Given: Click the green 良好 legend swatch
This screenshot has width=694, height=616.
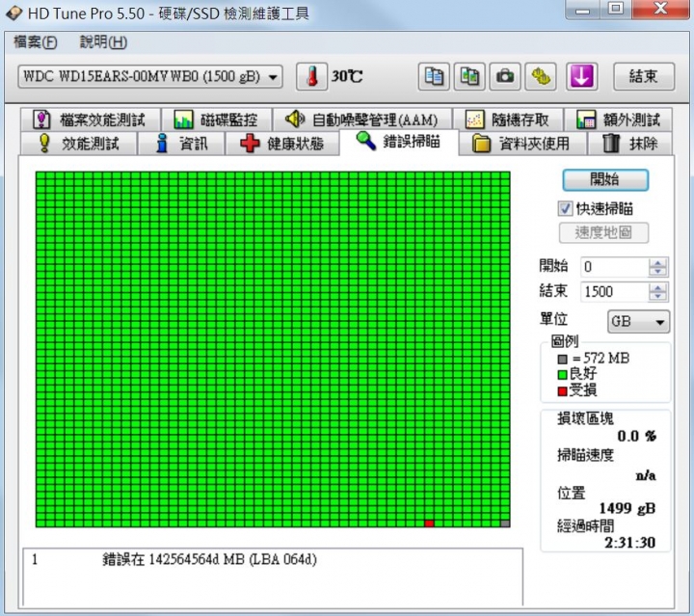Looking at the screenshot, I should 563,375.
